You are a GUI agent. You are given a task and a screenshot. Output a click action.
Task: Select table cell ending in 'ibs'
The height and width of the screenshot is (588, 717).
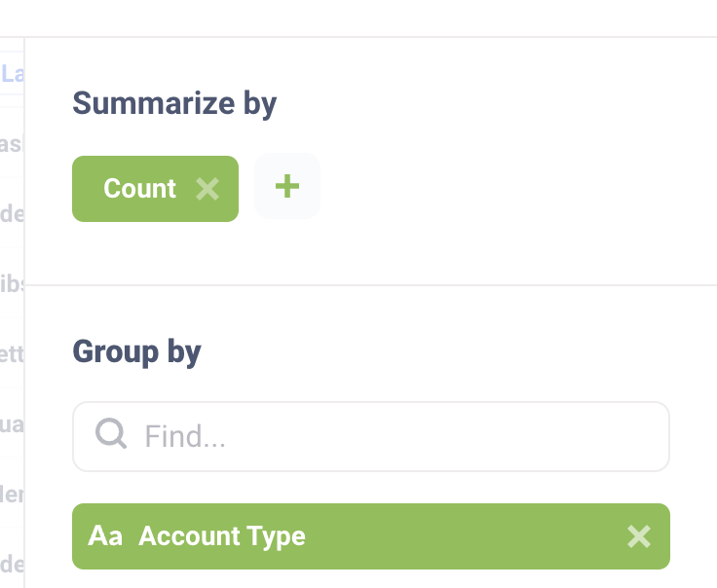(13, 283)
